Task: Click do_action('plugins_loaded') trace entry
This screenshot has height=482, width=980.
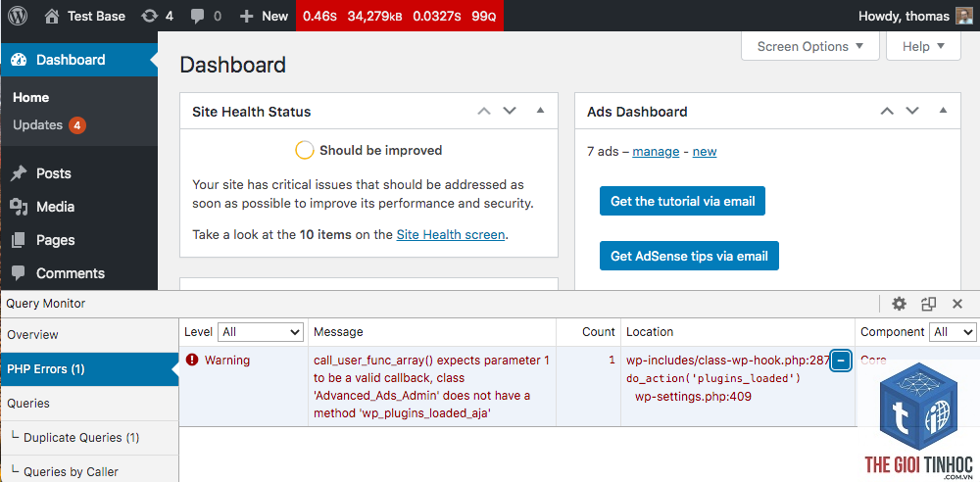Action: pyautogui.click(x=713, y=379)
